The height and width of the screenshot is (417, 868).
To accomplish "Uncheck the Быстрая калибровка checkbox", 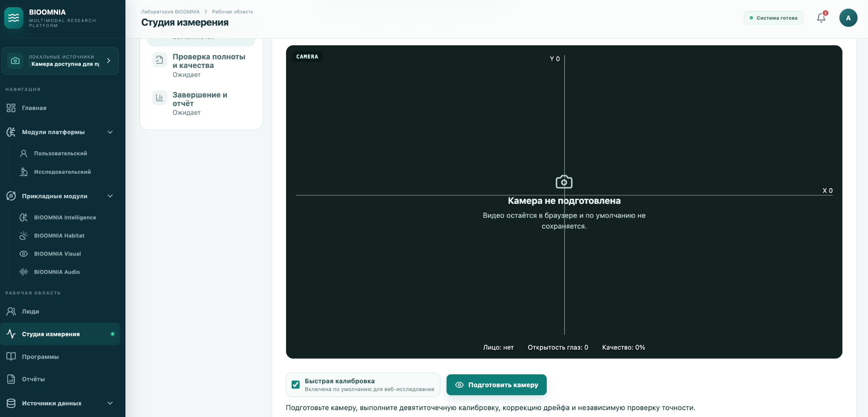I will (x=296, y=385).
